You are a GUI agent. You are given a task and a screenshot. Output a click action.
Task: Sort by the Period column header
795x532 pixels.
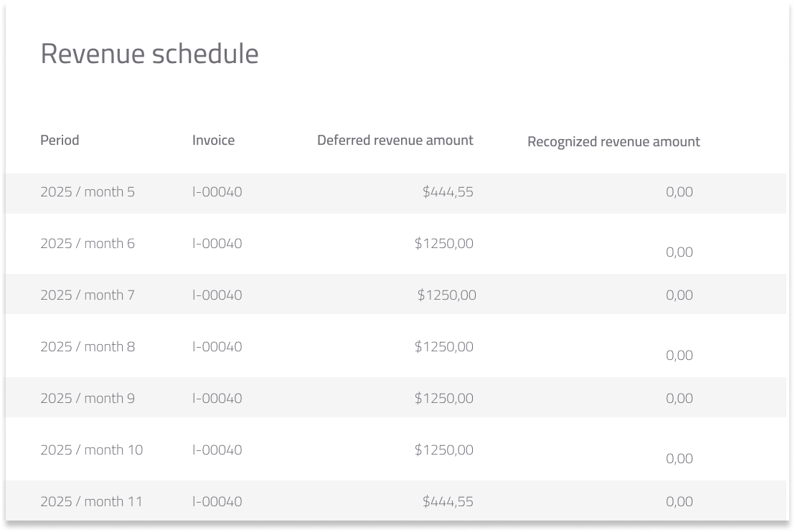click(x=60, y=140)
